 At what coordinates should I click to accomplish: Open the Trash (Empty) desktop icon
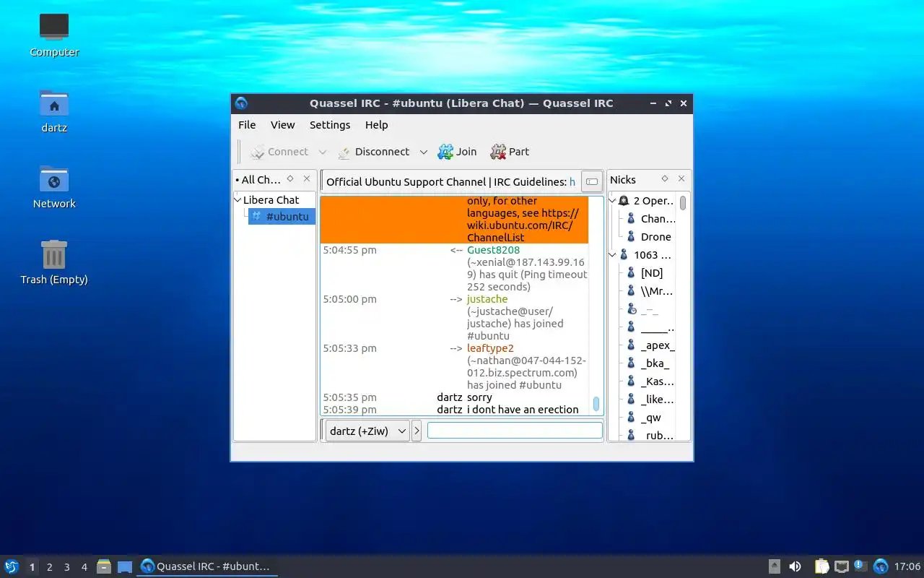coord(54,262)
